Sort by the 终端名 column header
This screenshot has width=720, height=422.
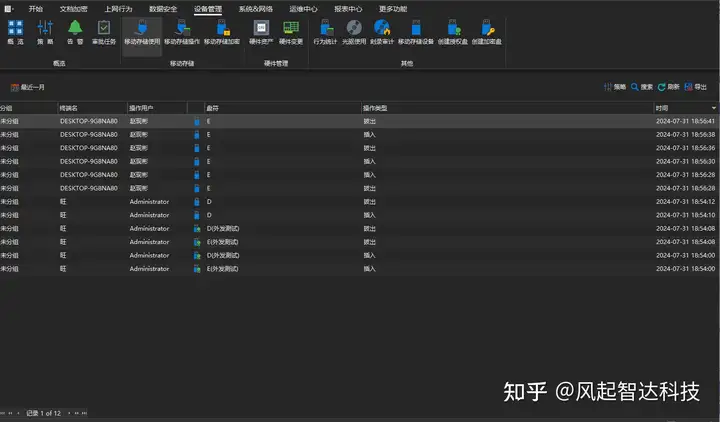pyautogui.click(x=92, y=108)
